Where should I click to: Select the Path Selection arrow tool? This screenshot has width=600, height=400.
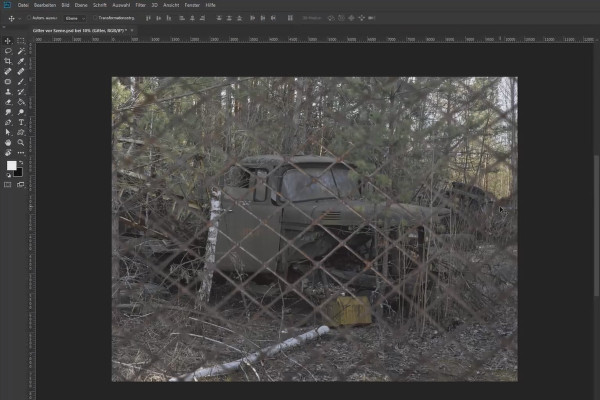(x=8, y=132)
